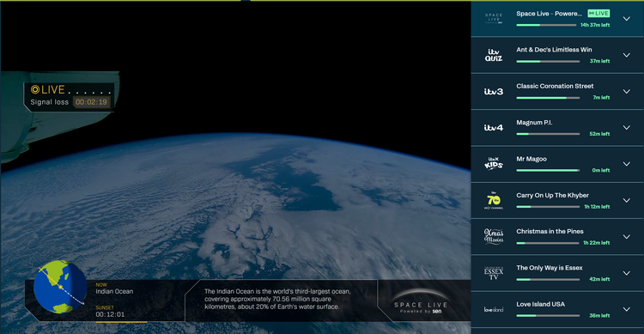The width and height of the screenshot is (644, 334).
Task: Expand Mr Magoo details chevron
Action: (626, 164)
